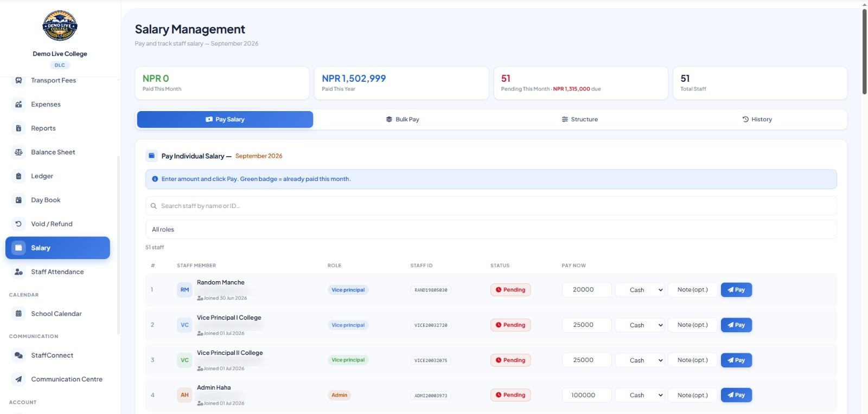Open the Structure tab

[x=579, y=119]
